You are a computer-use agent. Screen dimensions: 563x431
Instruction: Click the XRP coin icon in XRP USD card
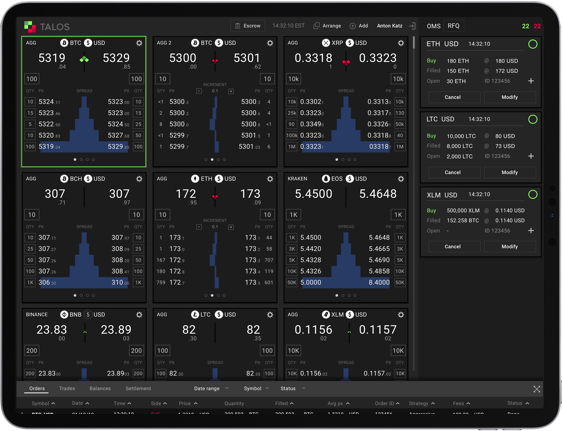tap(325, 43)
